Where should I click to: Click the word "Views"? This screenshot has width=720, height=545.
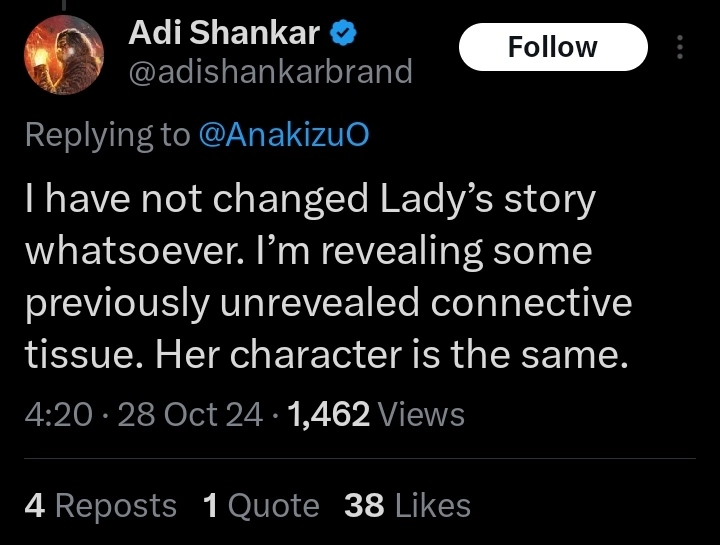422,414
